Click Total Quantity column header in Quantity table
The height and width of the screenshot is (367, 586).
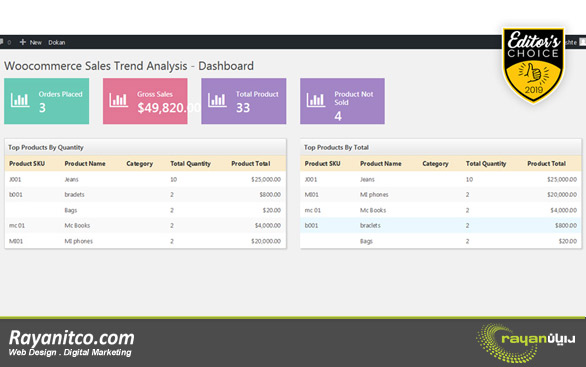point(190,164)
